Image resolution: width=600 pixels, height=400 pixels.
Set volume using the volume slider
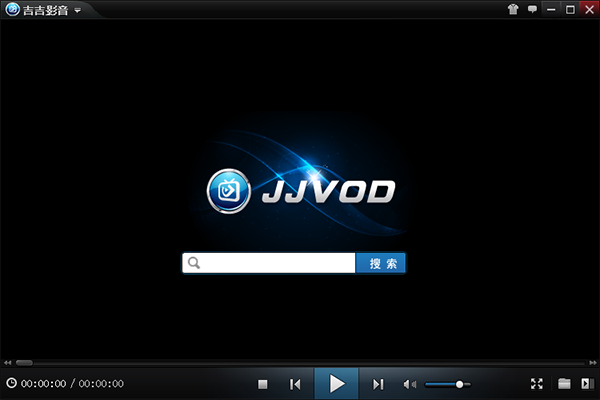[447, 384]
